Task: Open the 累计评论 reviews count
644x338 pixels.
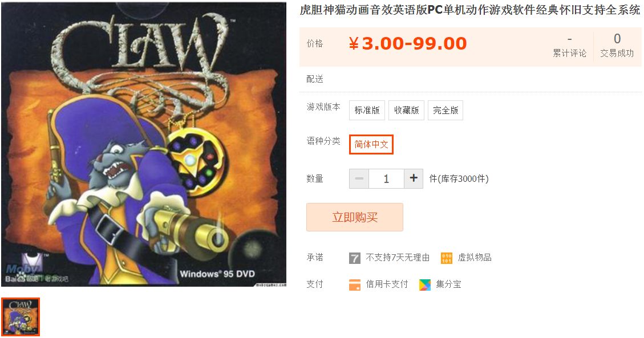Action: [x=570, y=46]
